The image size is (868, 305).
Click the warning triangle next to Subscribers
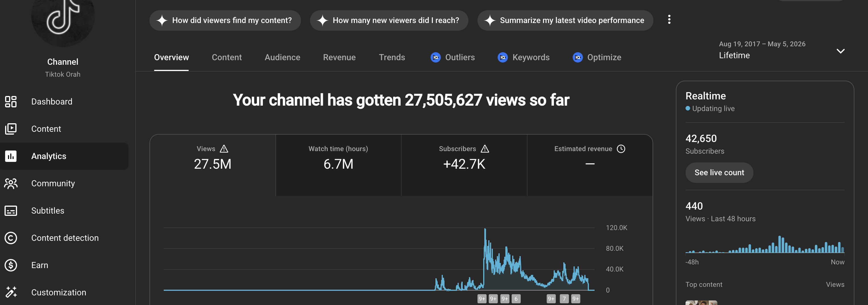pyautogui.click(x=485, y=149)
